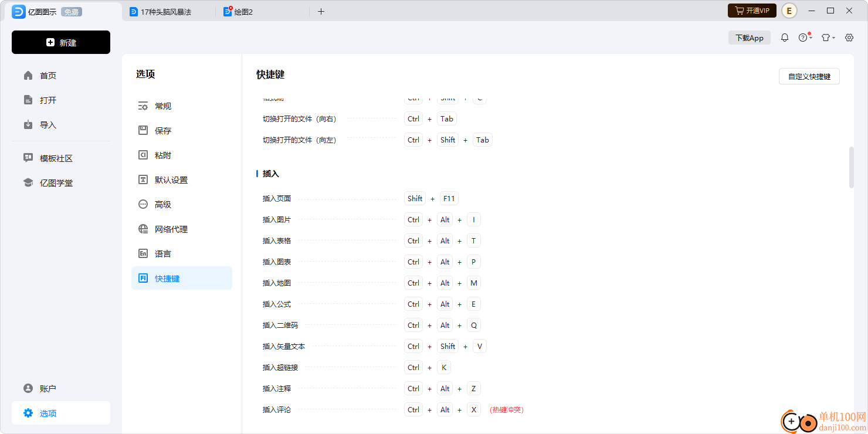Select 语言 language icon
The image size is (868, 434).
[143, 254]
